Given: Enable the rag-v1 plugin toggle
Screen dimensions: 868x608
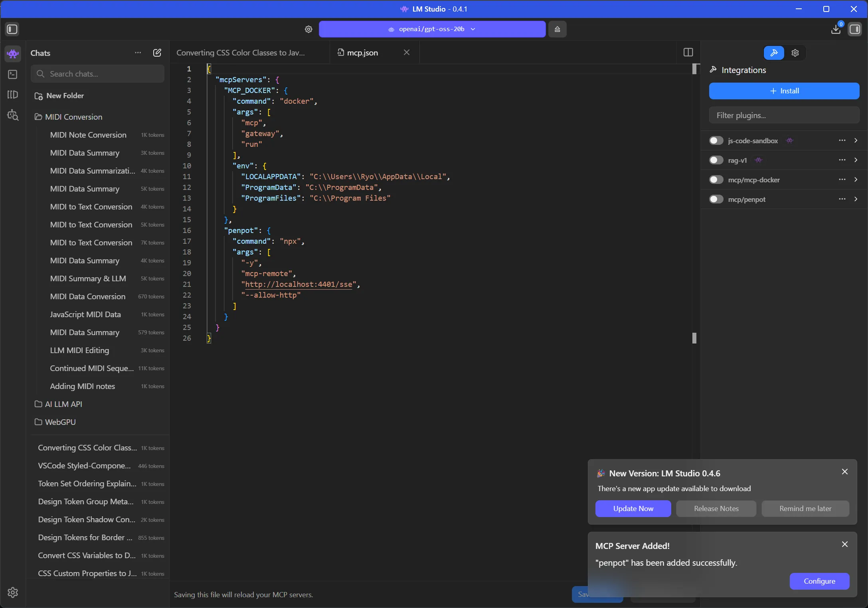Looking at the screenshot, I should click(x=716, y=160).
